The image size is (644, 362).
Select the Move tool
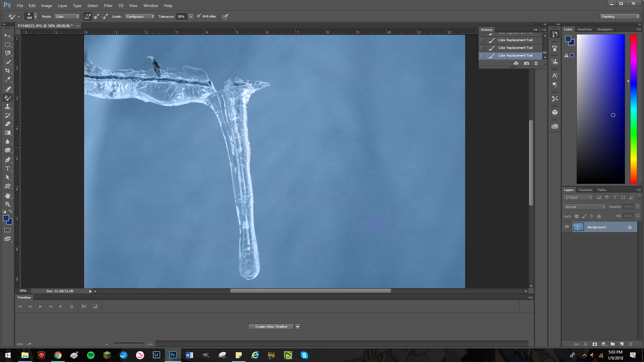8,36
